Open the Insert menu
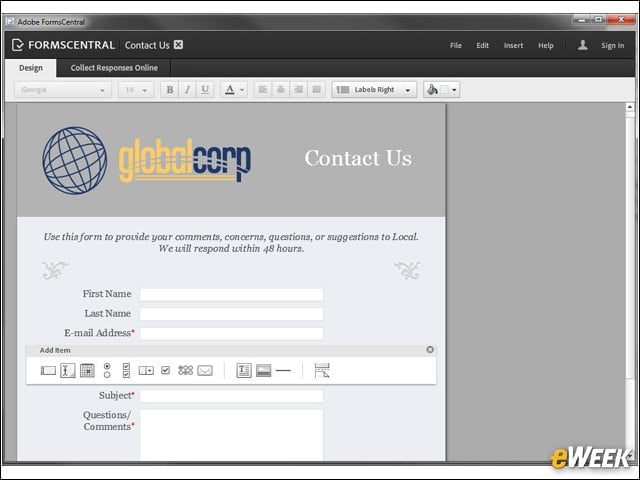640x480 pixels. (x=513, y=45)
